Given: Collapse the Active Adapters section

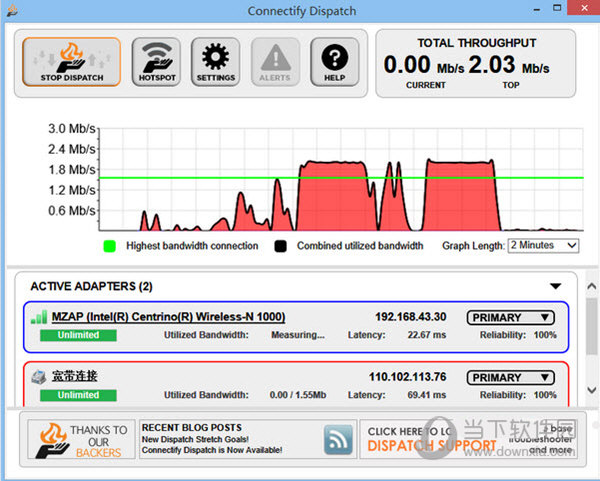Looking at the screenshot, I should pyautogui.click(x=556, y=286).
